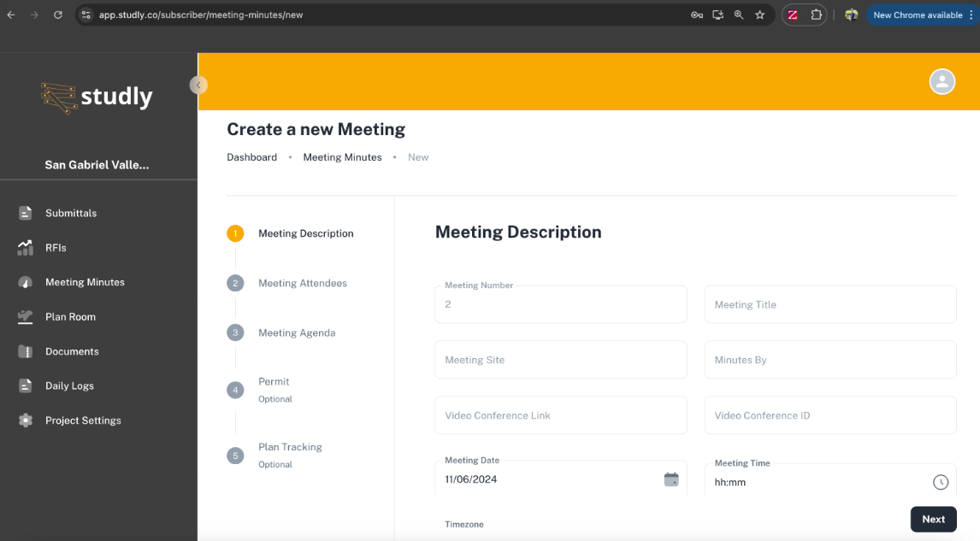Select the Submittals icon in the sidebar

pyautogui.click(x=24, y=213)
